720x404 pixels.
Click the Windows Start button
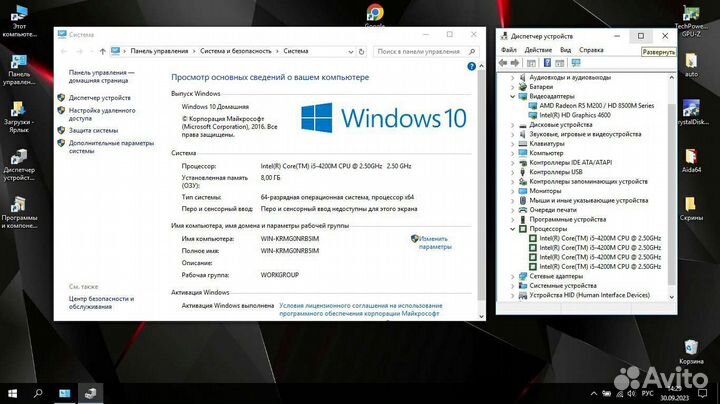[x=12, y=393]
